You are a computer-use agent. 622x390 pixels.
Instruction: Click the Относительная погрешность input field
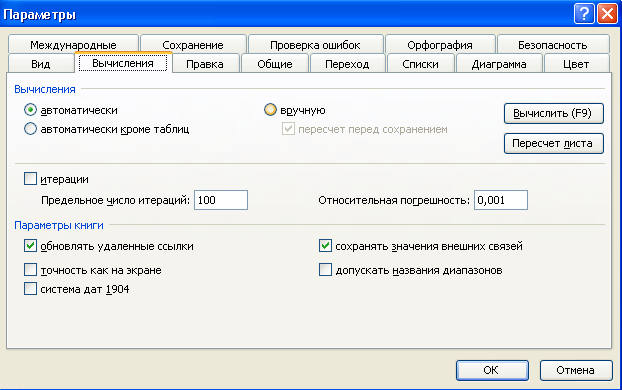pos(501,200)
